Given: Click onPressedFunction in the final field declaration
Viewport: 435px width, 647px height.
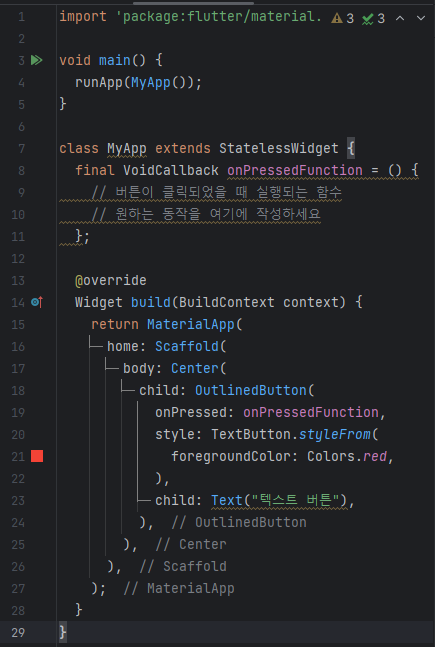Looking at the screenshot, I should click(295, 170).
